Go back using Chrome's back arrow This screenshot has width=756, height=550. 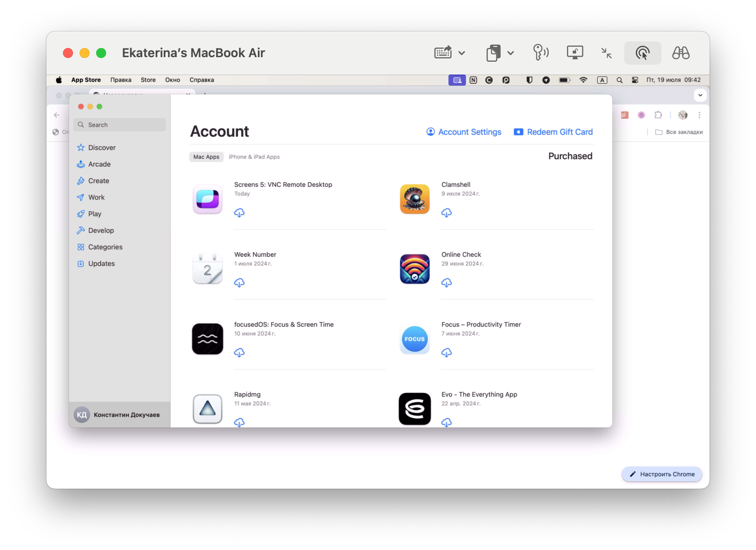[57, 115]
